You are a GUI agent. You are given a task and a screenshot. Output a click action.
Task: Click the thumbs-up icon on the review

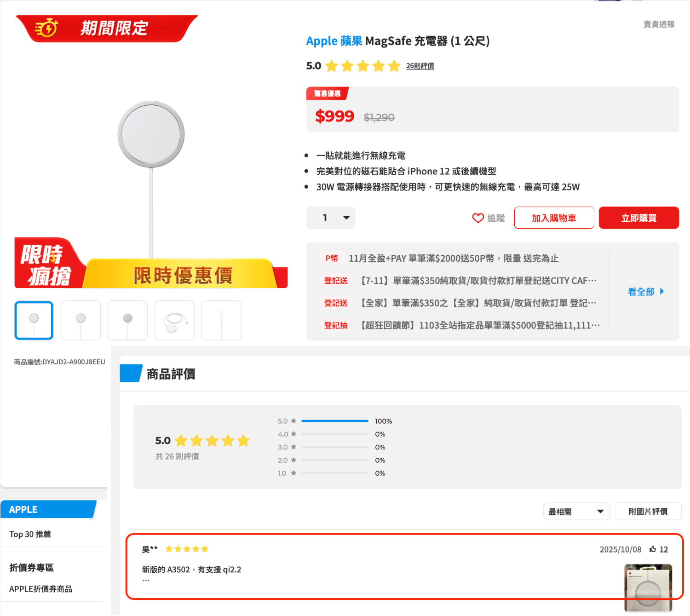click(652, 549)
